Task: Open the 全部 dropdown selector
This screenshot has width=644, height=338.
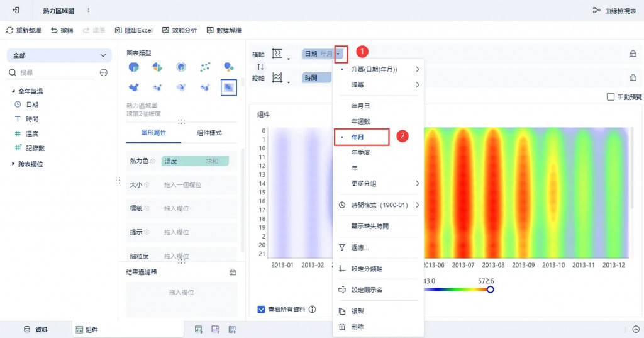Action: (59, 55)
